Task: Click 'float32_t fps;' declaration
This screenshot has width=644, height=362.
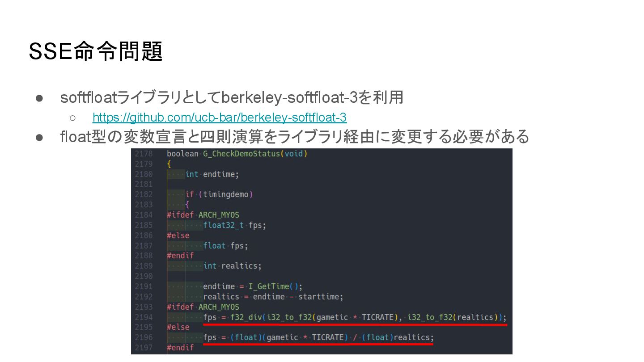Action: [235, 225]
